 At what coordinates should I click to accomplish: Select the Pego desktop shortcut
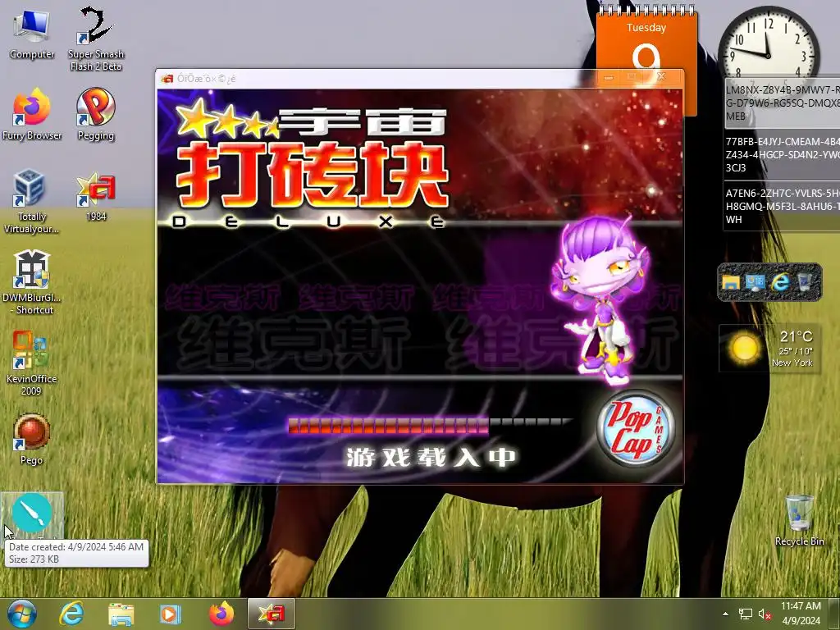(x=32, y=440)
